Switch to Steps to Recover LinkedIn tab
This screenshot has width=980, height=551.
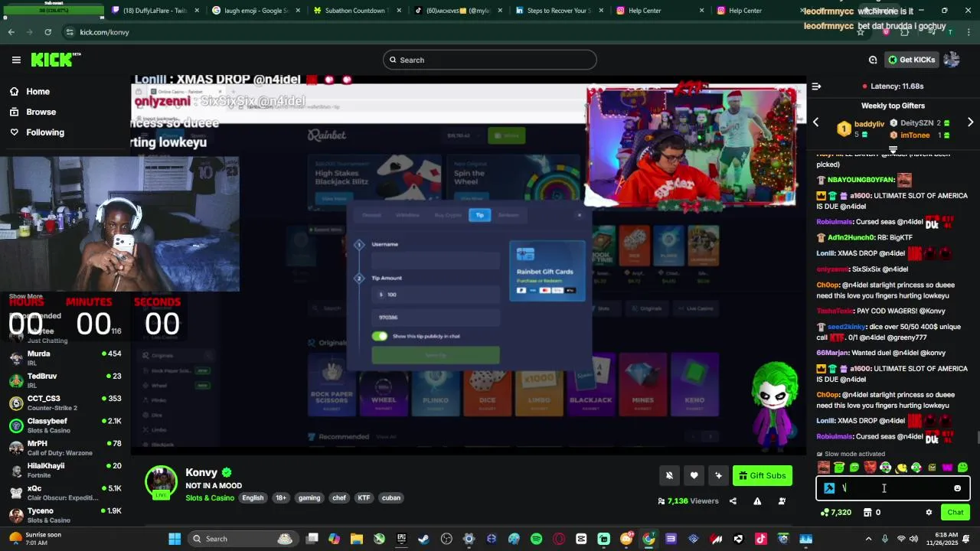click(558, 11)
